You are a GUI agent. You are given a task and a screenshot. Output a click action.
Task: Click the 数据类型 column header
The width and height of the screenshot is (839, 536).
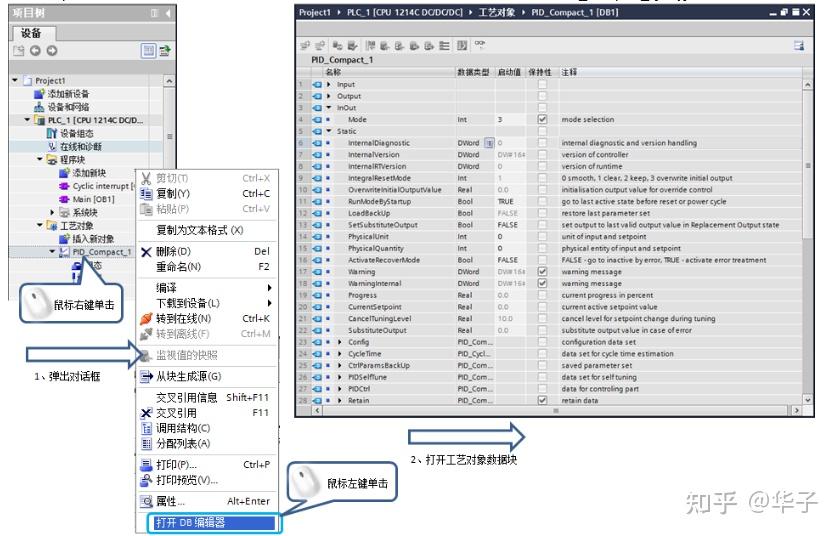click(x=475, y=72)
